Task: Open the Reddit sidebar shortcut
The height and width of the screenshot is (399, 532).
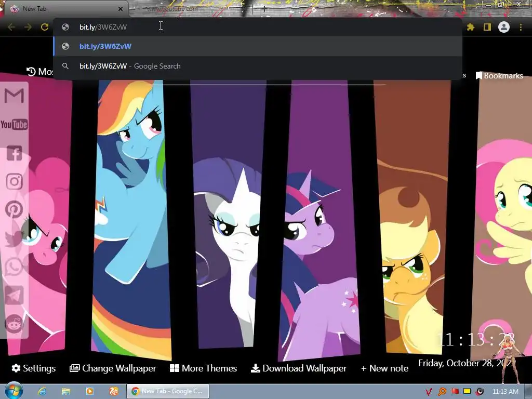Action: (14, 323)
